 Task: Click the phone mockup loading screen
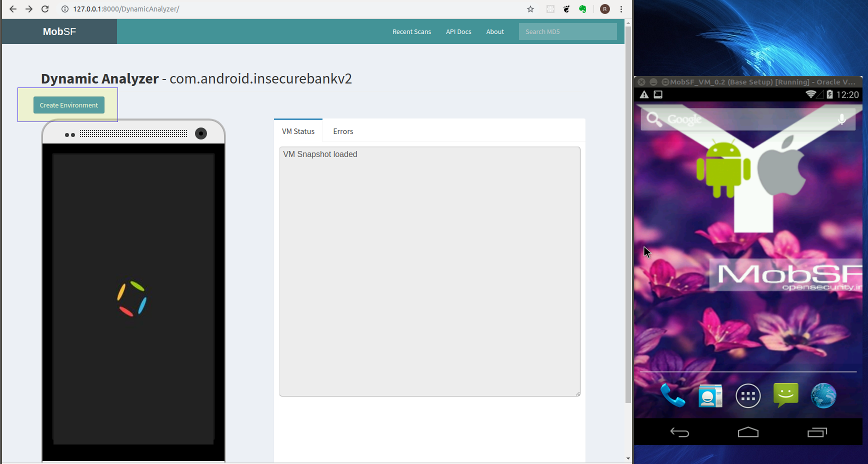(133, 298)
